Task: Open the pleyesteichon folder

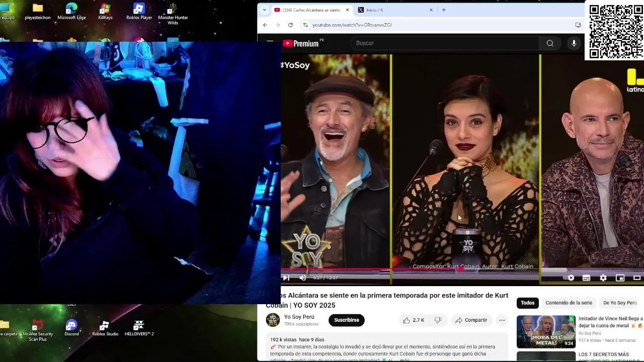Action: tap(38, 12)
